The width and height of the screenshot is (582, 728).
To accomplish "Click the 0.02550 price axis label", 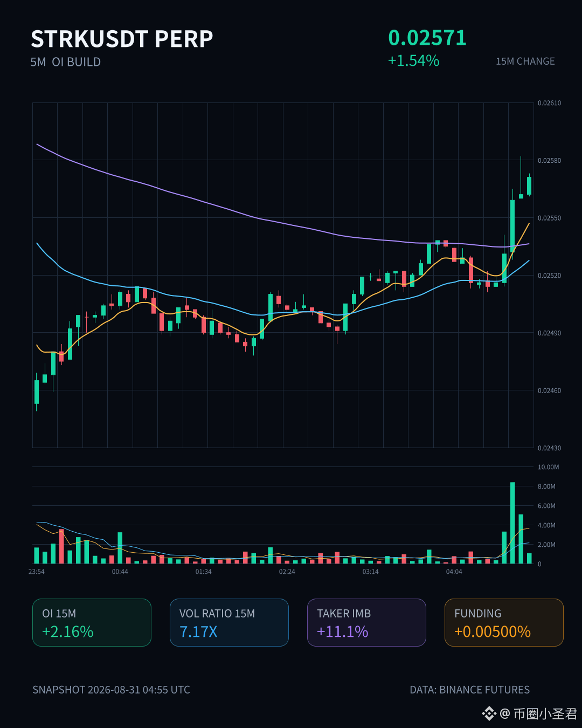I will [x=549, y=218].
